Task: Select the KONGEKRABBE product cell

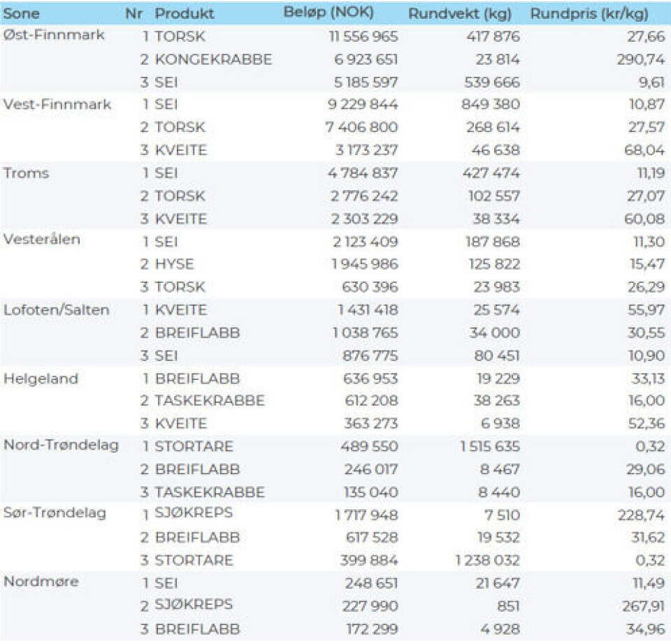Action: click(213, 59)
